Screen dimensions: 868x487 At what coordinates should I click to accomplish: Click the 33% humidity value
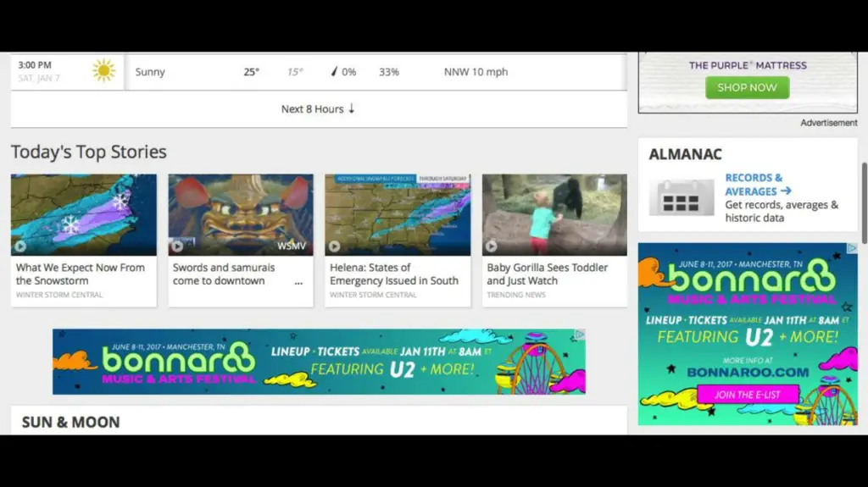click(x=388, y=72)
